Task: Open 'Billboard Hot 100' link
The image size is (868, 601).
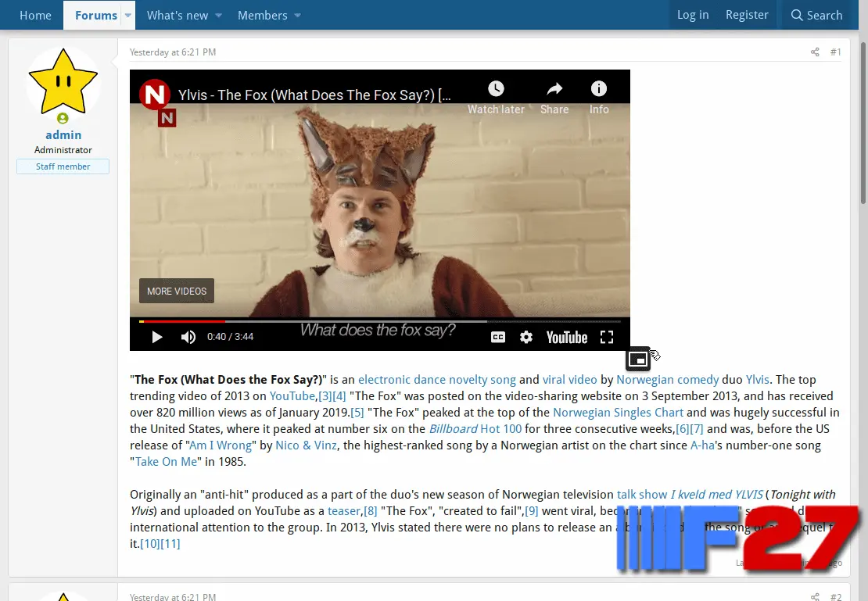Action: pyautogui.click(x=475, y=429)
